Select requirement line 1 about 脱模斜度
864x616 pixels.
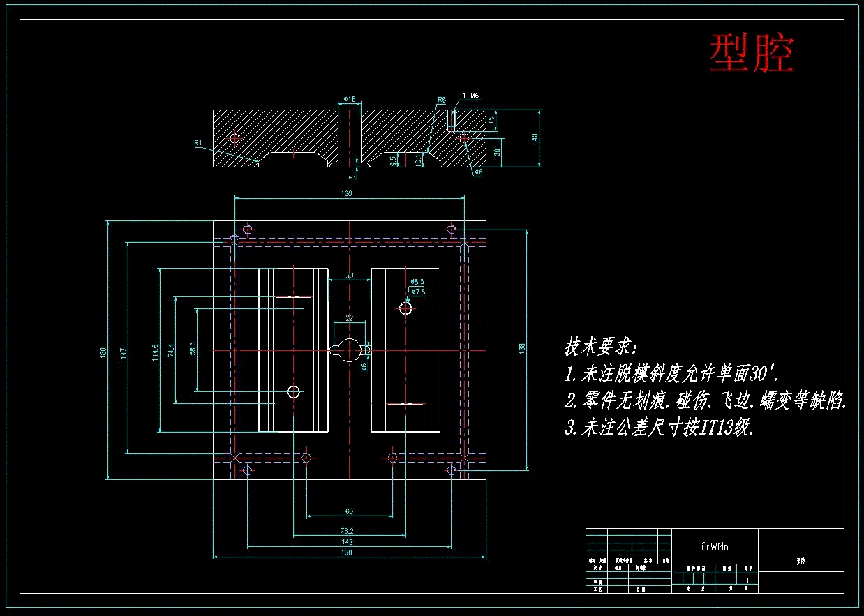(671, 374)
